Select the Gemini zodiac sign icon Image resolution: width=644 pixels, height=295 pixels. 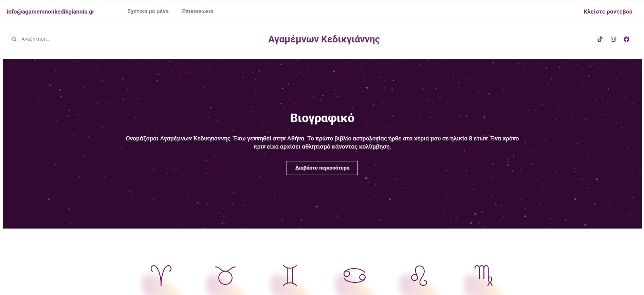point(290,275)
